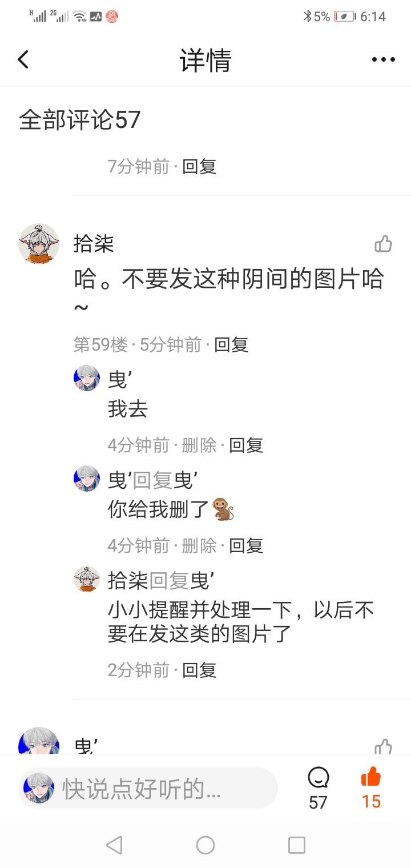Like the bottom 曳' comment thumbs-up
The image size is (411, 868).
[x=383, y=746]
